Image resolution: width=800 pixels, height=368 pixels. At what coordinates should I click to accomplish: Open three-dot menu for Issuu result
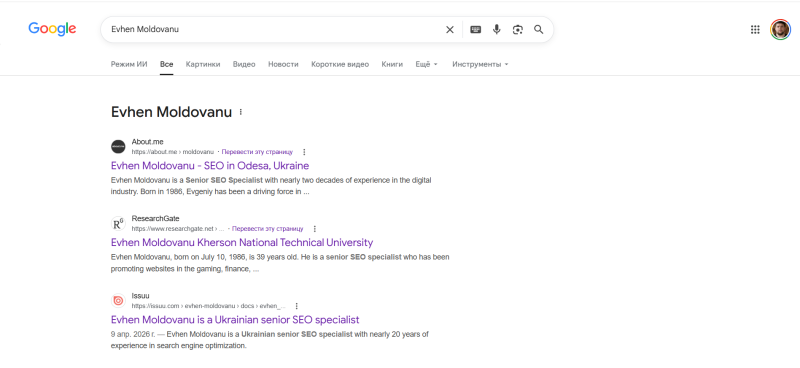coord(296,306)
